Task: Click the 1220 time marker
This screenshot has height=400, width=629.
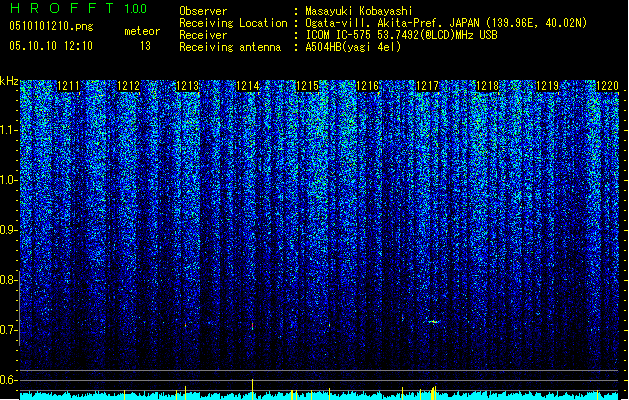Action: (607, 86)
